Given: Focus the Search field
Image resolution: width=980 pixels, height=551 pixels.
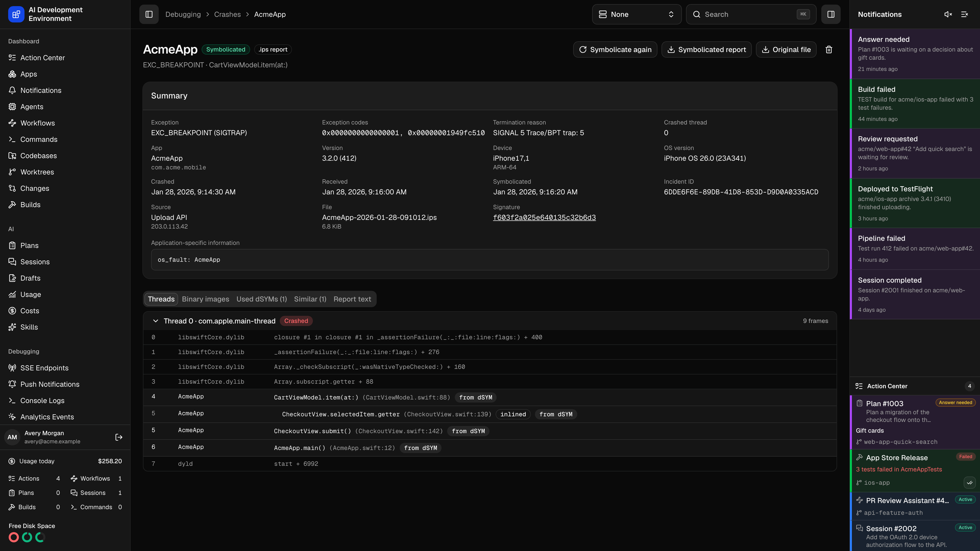Looking at the screenshot, I should point(751,15).
